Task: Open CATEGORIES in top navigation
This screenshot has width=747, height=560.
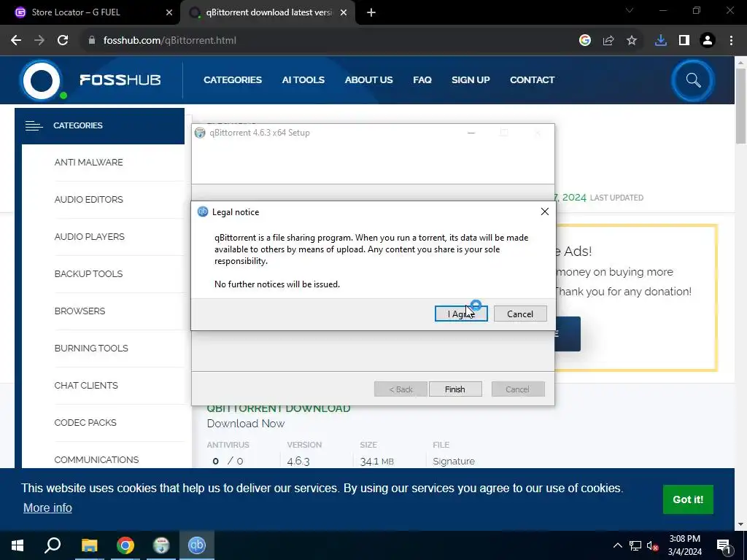Action: 233,80
